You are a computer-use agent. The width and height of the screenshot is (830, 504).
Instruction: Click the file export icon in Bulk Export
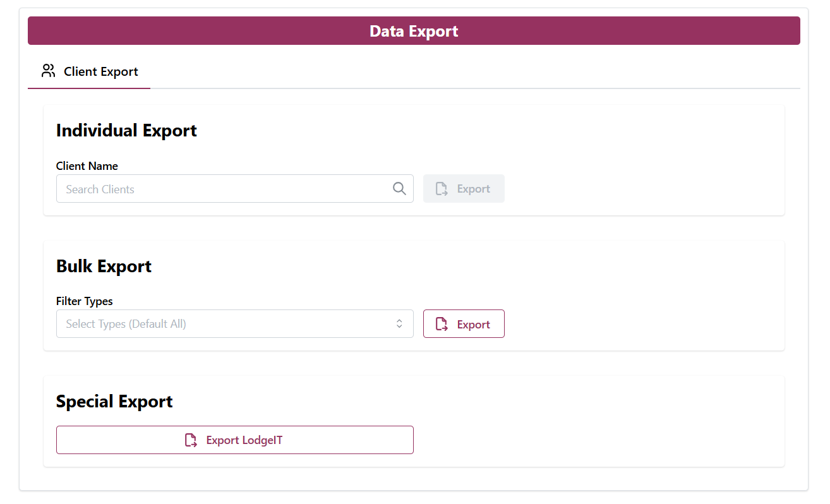click(442, 324)
